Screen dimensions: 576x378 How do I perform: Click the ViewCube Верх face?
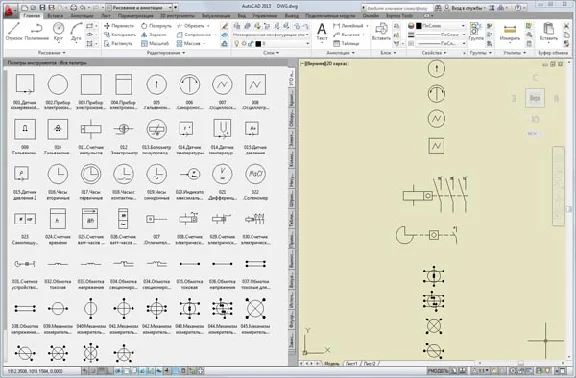tap(535, 98)
